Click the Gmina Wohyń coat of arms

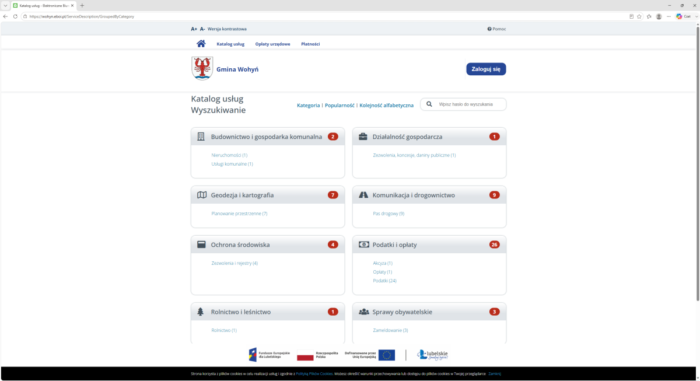(x=202, y=68)
